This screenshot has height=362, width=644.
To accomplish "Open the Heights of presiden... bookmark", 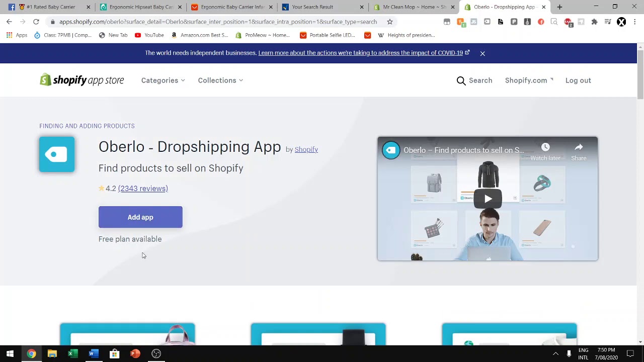I will (x=406, y=35).
